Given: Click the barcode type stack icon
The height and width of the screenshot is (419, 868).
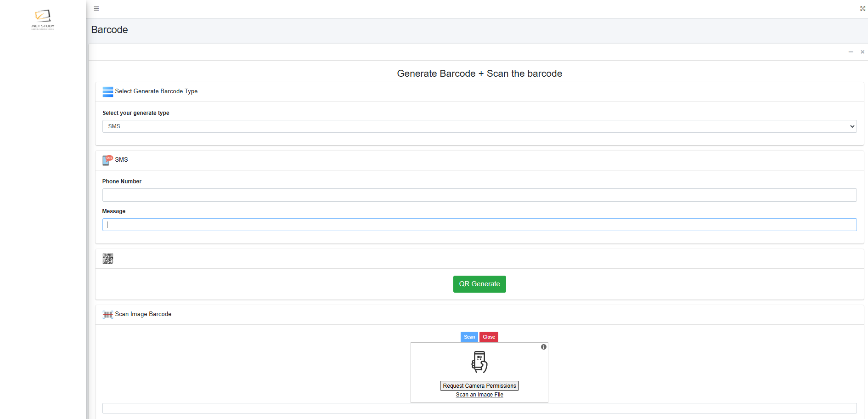Looking at the screenshot, I should tap(107, 92).
